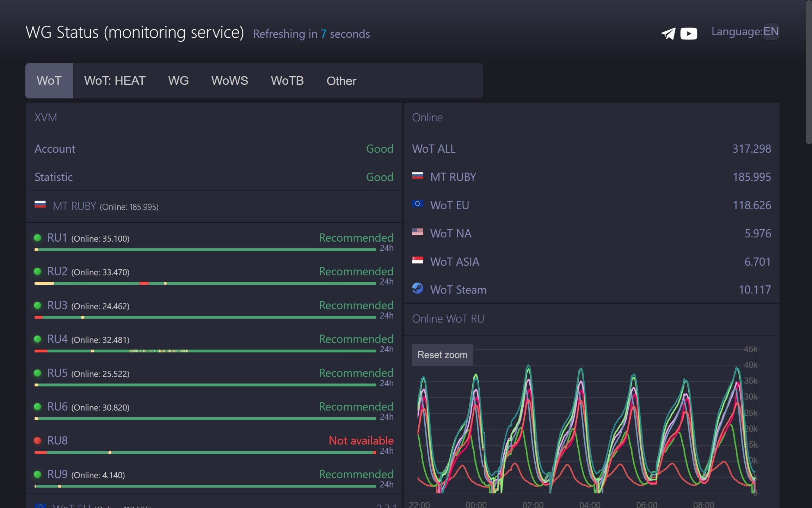
Task: Open the YouTube channel icon
Action: (x=689, y=34)
